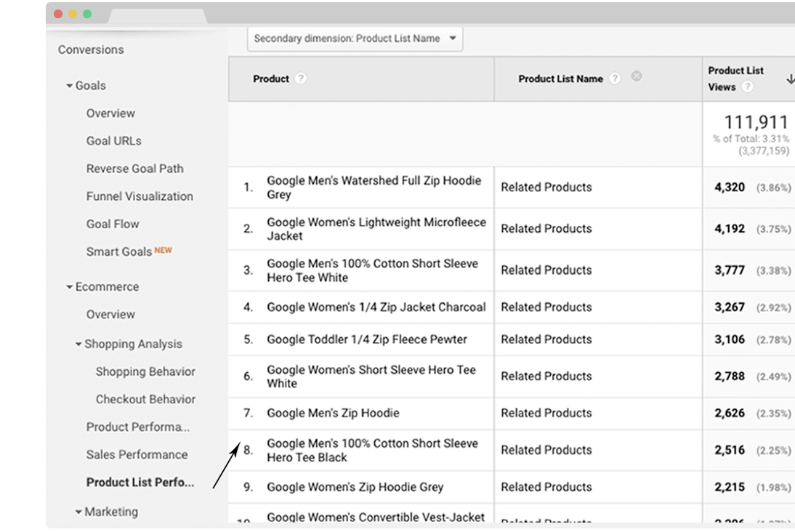Image resolution: width=795 pixels, height=532 pixels.
Task: Collapse the Ecommerce section
Action: (x=70, y=287)
